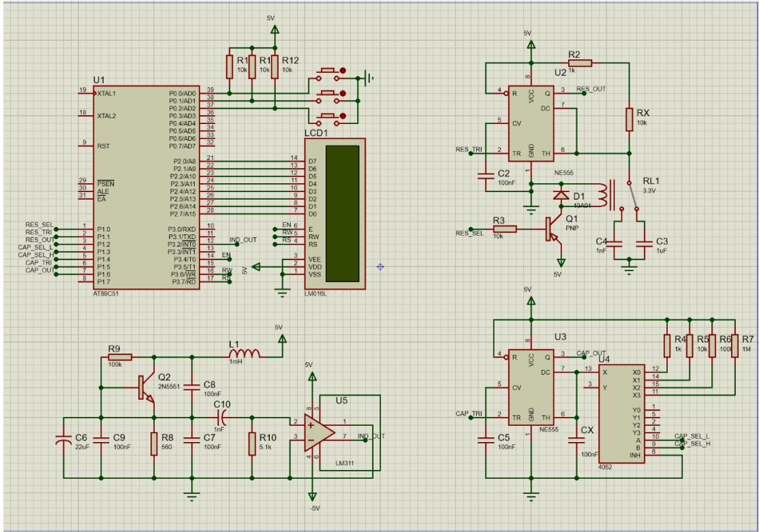
Task: Select the 560 ohm resistor R8
Action: tap(155, 442)
